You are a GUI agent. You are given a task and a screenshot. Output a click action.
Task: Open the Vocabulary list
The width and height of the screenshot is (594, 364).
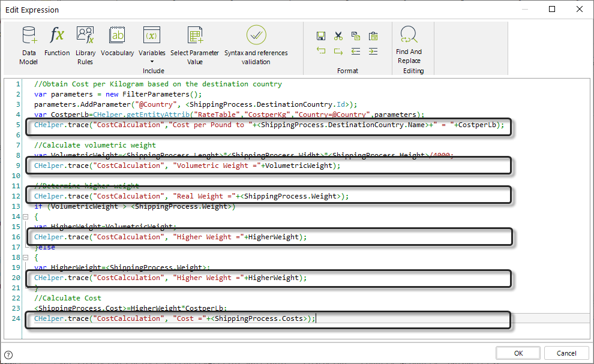117,41
